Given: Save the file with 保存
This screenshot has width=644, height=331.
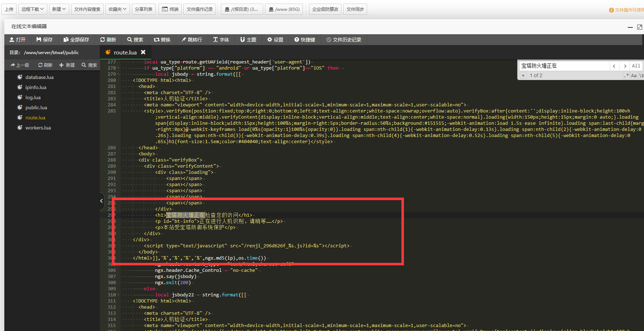Looking at the screenshot, I should click(x=44, y=40).
